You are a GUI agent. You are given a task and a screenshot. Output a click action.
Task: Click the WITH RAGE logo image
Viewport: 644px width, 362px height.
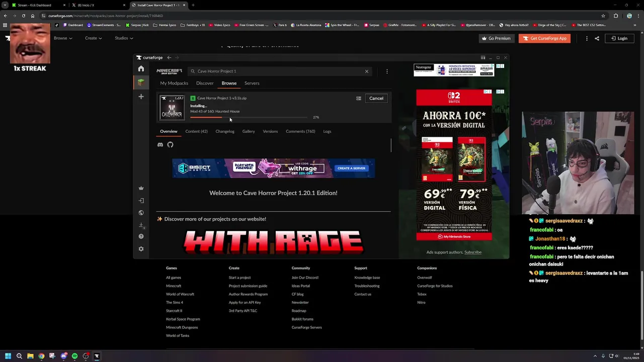pyautogui.click(x=273, y=242)
